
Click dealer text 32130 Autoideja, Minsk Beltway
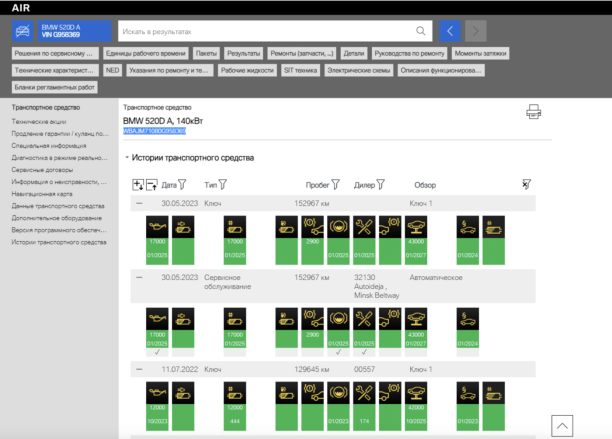(377, 286)
